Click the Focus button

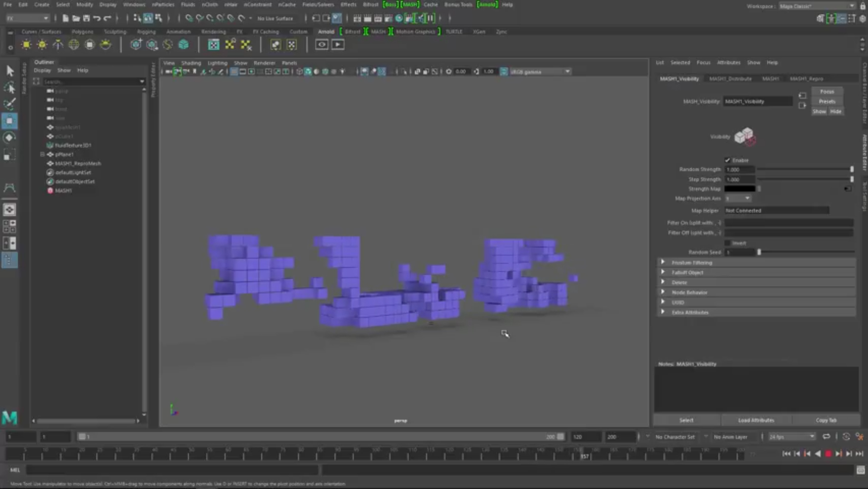tap(827, 91)
